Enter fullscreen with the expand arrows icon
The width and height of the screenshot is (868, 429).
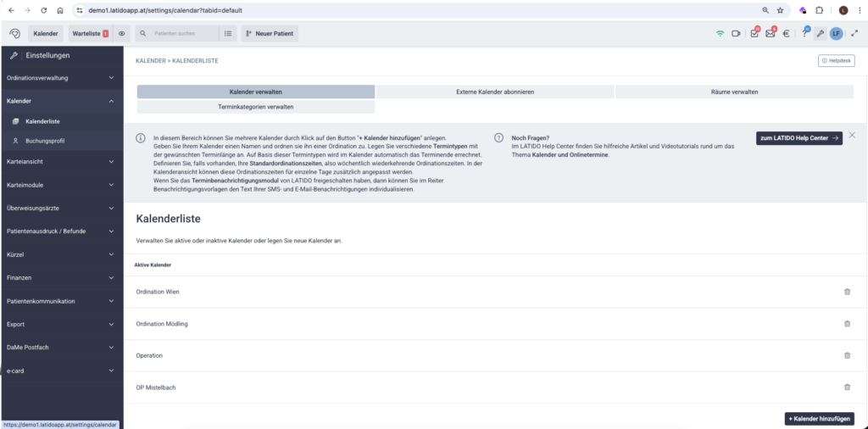point(854,34)
